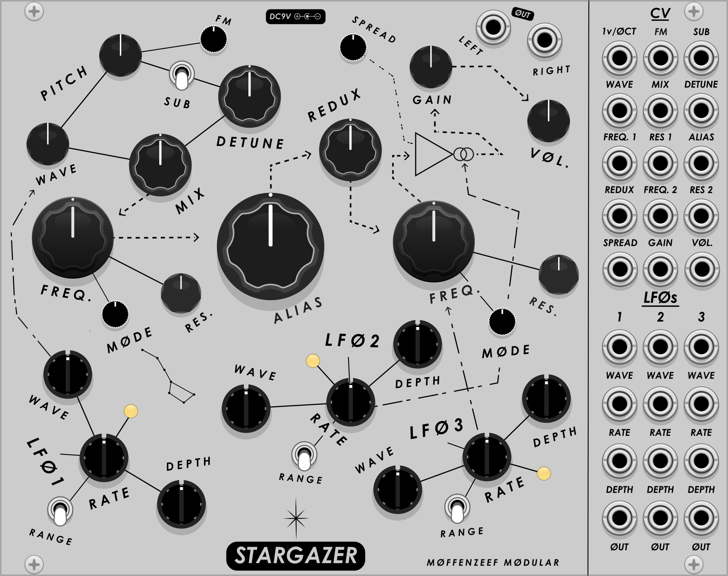Flip the LFO 1 RANGE switch
The image size is (728, 576).
60,511
